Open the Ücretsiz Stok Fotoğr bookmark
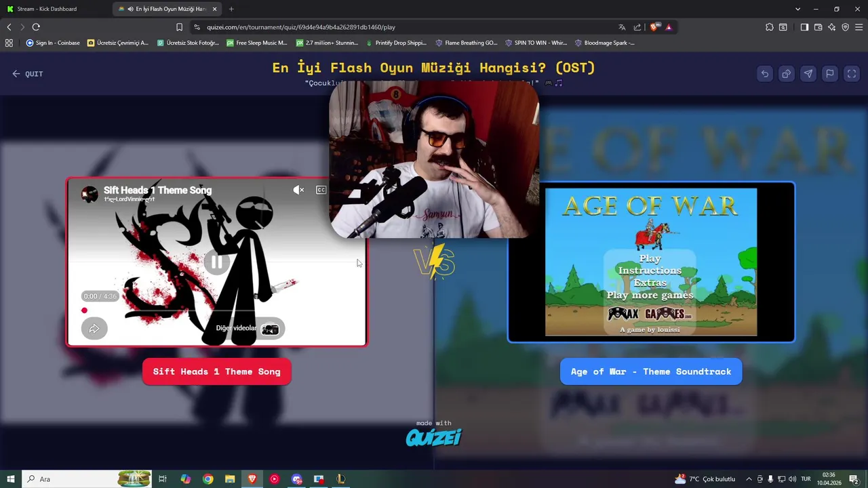Screen dimensions: 868x488 coord(188,43)
